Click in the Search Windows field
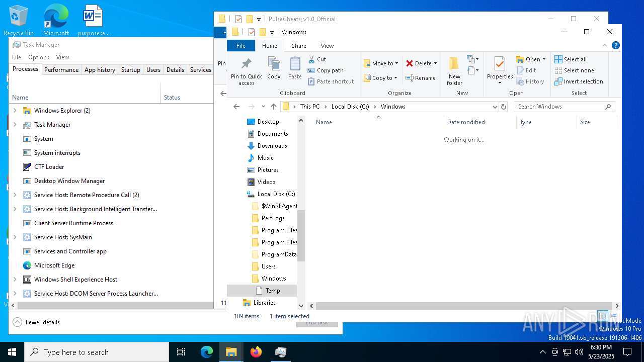Screen dimensions: 644x362 (x=558, y=107)
